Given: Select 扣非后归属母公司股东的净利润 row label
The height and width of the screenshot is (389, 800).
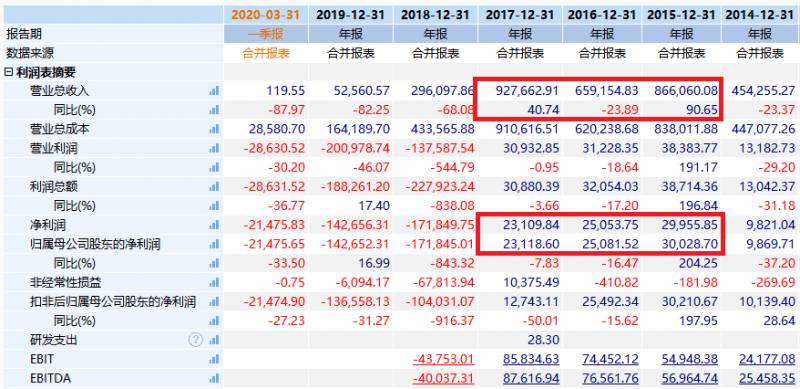Looking at the screenshot, I should [x=112, y=302].
